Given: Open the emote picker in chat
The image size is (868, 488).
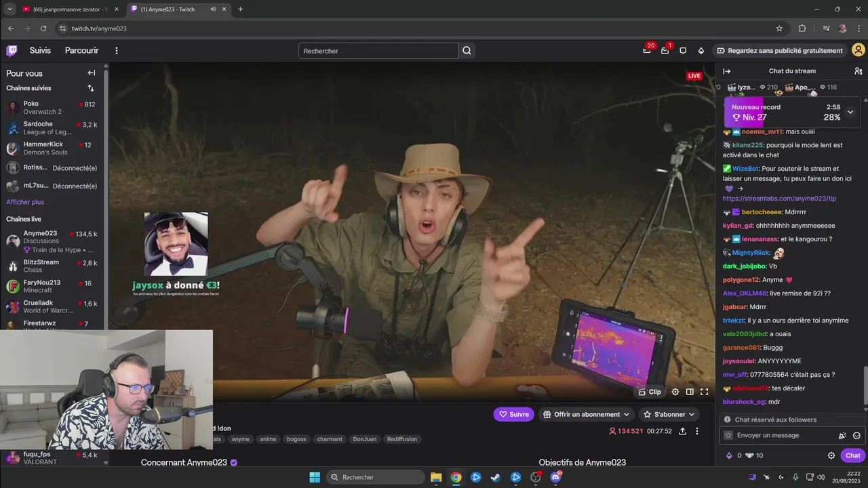Looking at the screenshot, I should coord(856,436).
